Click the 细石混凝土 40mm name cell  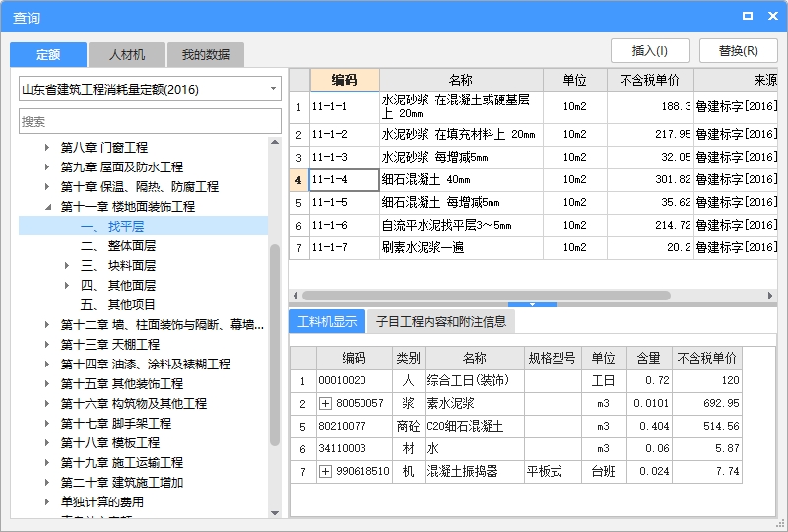click(x=461, y=179)
